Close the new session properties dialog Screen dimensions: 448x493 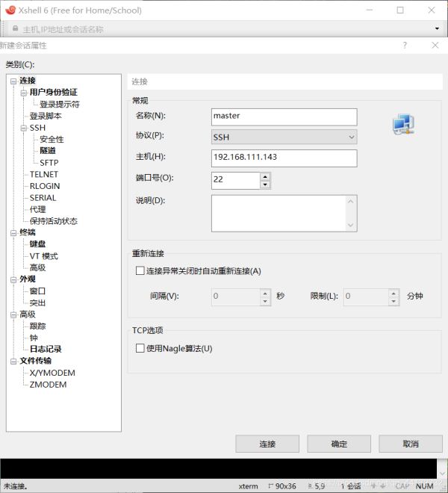point(435,46)
